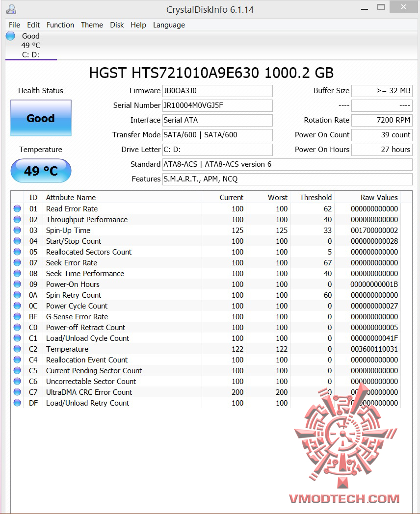The width and height of the screenshot is (420, 514).
Task: Click the ID column header
Action: [33, 197]
